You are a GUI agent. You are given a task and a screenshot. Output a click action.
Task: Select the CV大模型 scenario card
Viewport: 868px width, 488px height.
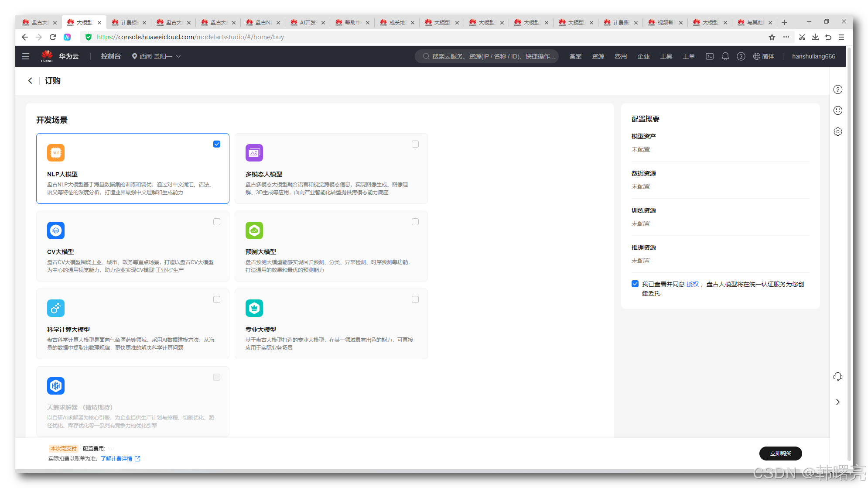[133, 246]
